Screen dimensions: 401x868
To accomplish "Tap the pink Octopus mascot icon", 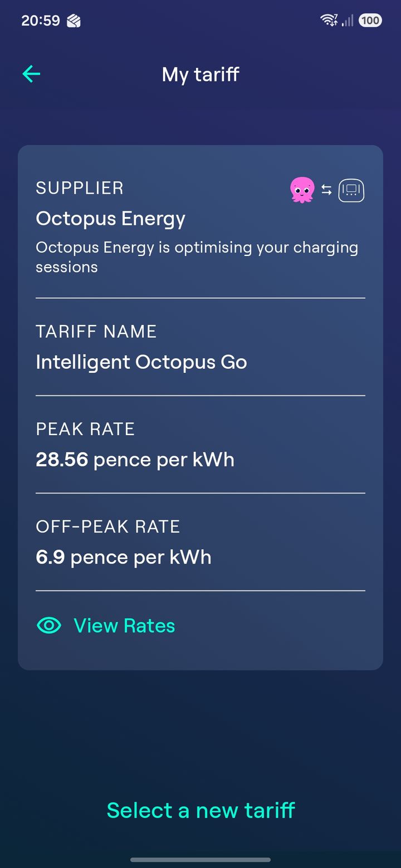I will [x=302, y=190].
